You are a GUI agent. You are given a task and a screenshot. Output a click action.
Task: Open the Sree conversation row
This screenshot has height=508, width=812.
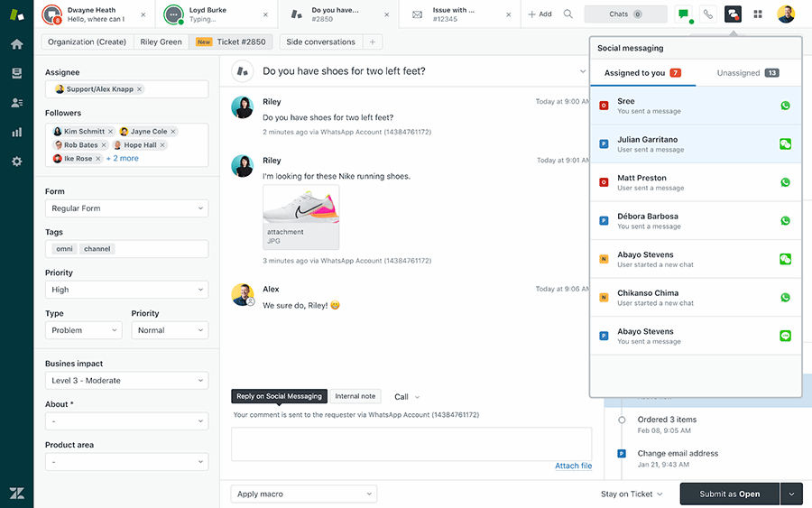click(696, 106)
